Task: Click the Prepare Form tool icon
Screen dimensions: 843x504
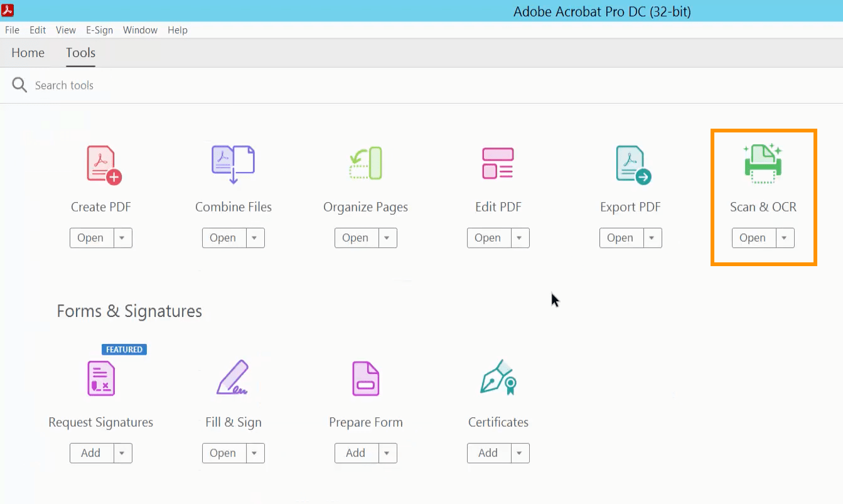Action: [x=366, y=378]
